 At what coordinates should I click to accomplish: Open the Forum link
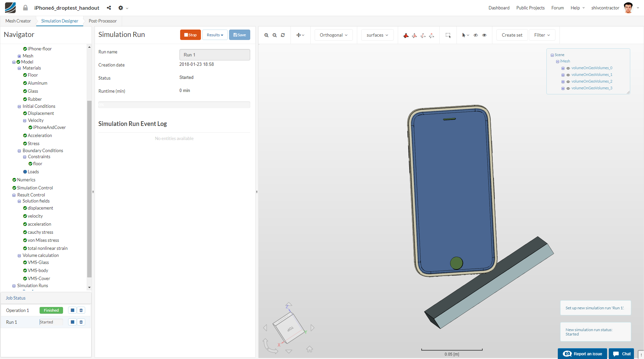(x=557, y=8)
